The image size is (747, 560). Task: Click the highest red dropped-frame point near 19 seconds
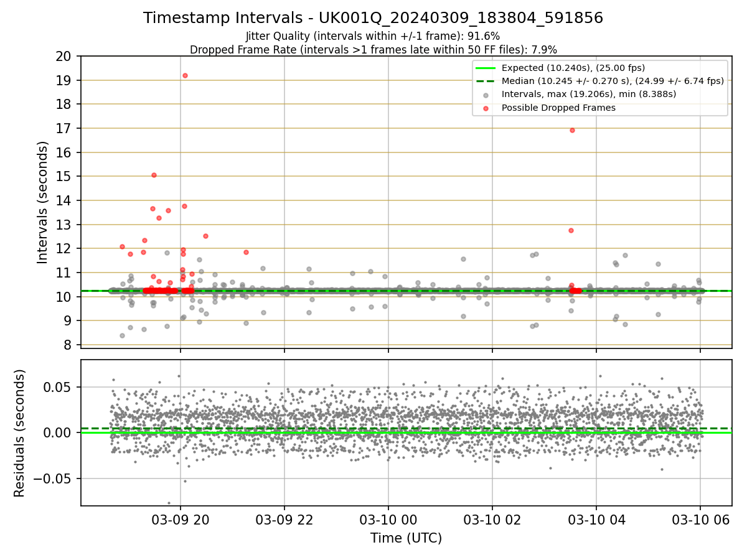pos(185,75)
